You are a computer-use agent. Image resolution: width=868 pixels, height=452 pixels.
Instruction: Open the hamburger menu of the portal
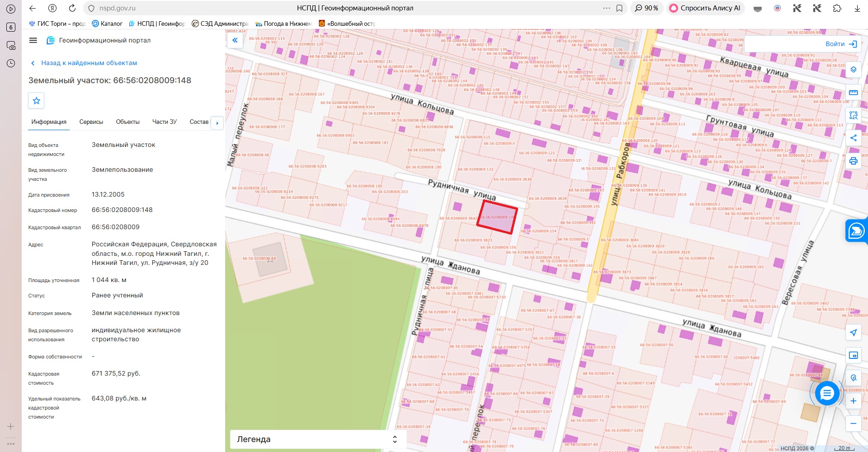(x=33, y=40)
